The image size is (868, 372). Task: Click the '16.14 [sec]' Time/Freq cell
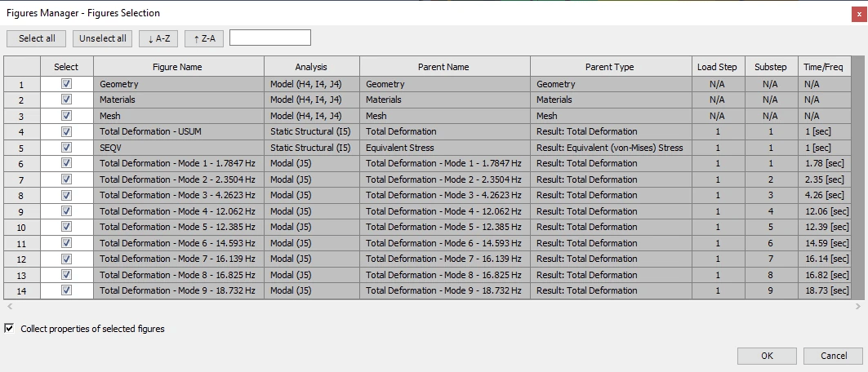[824, 259]
